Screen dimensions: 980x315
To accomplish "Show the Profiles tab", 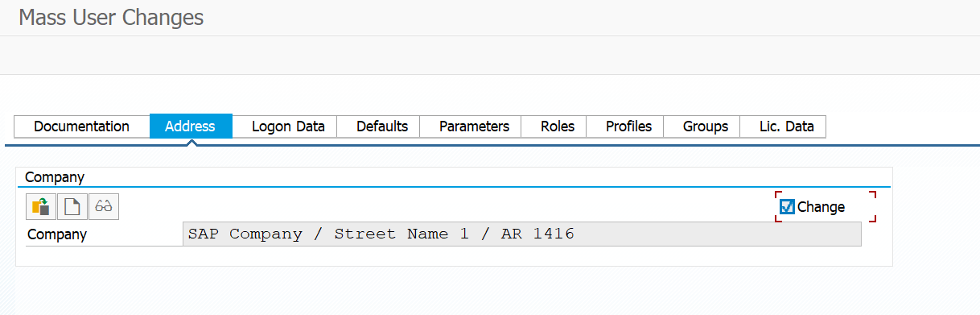I will point(629,126).
